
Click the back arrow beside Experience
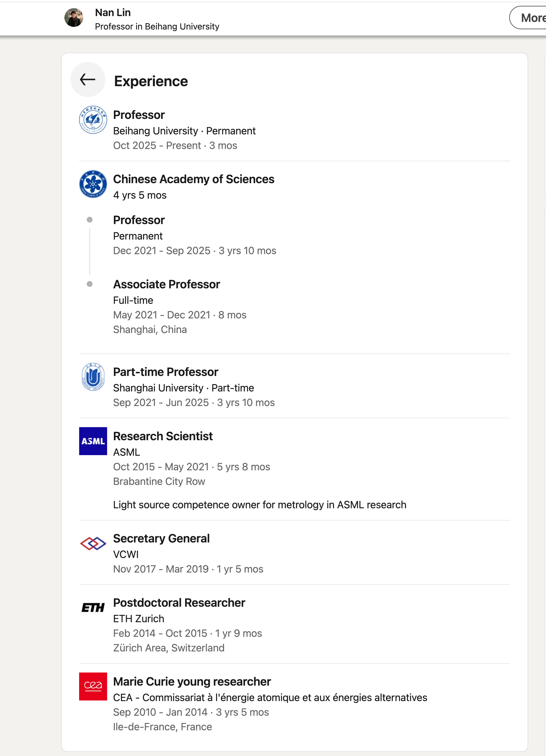click(x=88, y=80)
